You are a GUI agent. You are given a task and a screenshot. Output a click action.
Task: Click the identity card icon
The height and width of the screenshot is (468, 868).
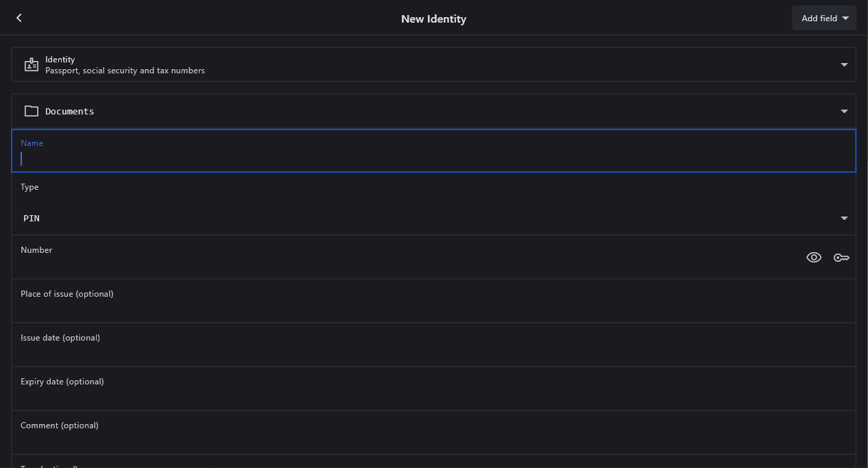coord(32,65)
